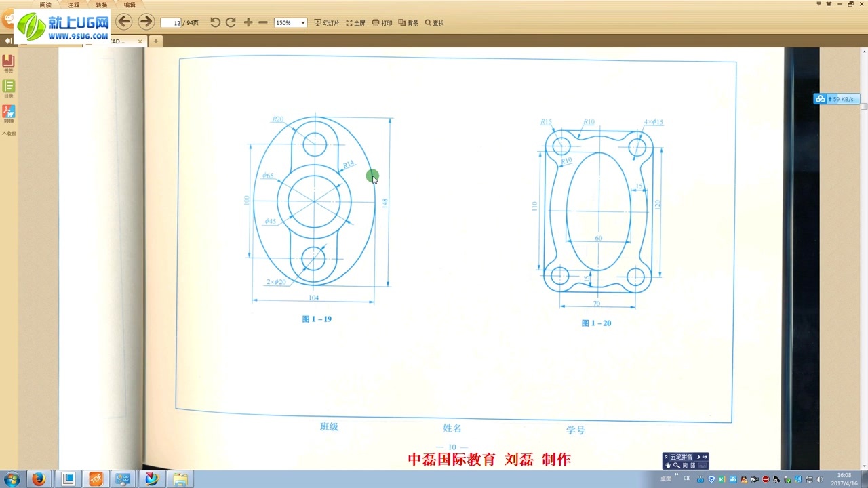Toggle the IME moon half-width icon
Viewport: 868px width, 488px height.
[x=698, y=457]
